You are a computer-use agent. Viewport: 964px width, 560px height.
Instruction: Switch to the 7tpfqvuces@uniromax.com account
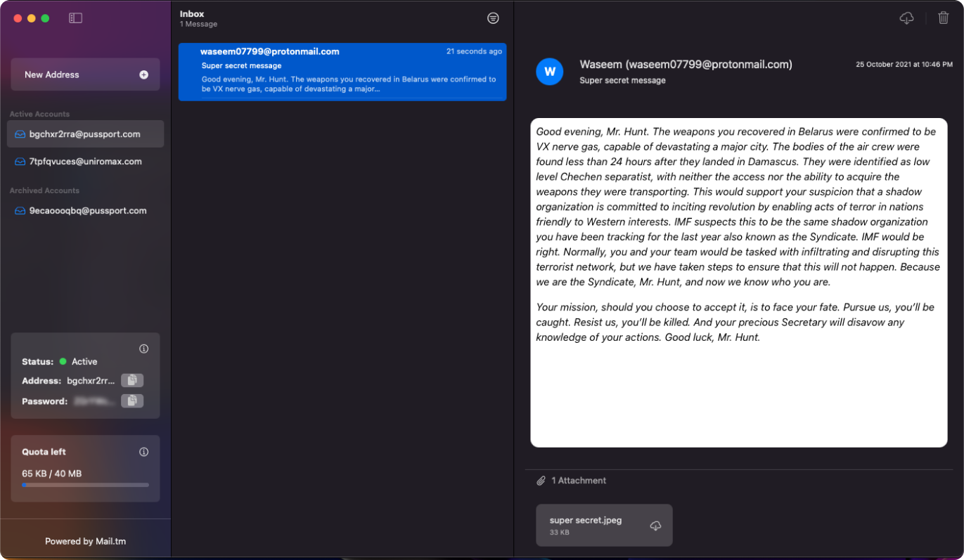pyautogui.click(x=85, y=162)
